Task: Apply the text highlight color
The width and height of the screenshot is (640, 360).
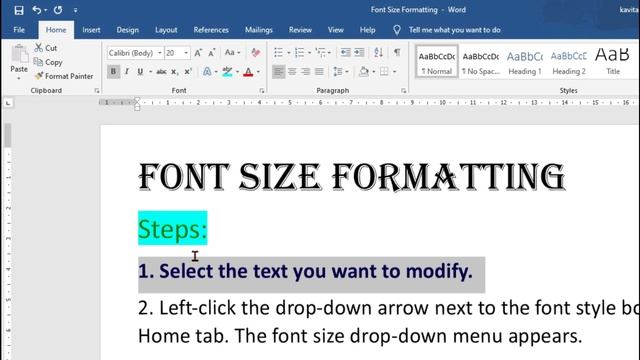Action: point(227,72)
